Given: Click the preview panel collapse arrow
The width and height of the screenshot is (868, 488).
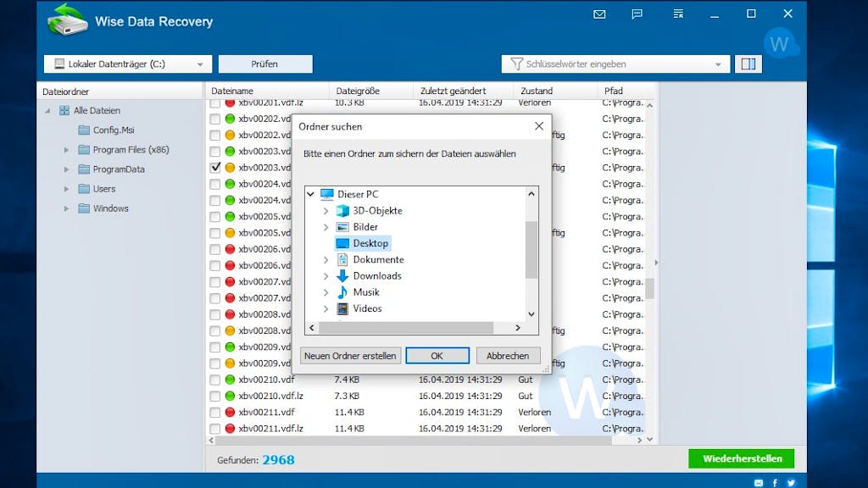Looking at the screenshot, I should [657, 263].
